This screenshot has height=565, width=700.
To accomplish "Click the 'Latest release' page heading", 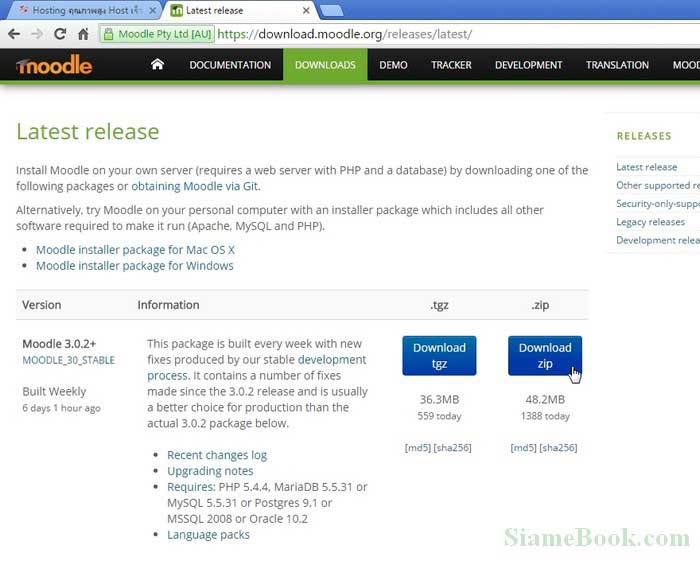I will pos(88,132).
